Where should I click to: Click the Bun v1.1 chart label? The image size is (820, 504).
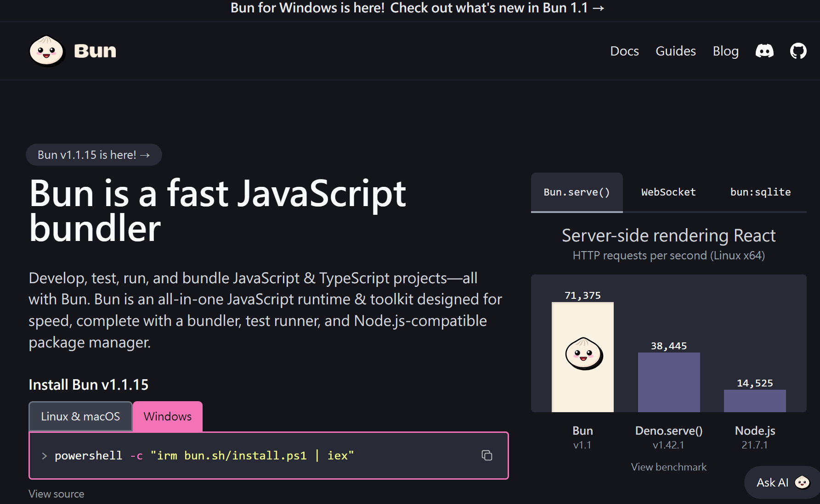click(582, 437)
